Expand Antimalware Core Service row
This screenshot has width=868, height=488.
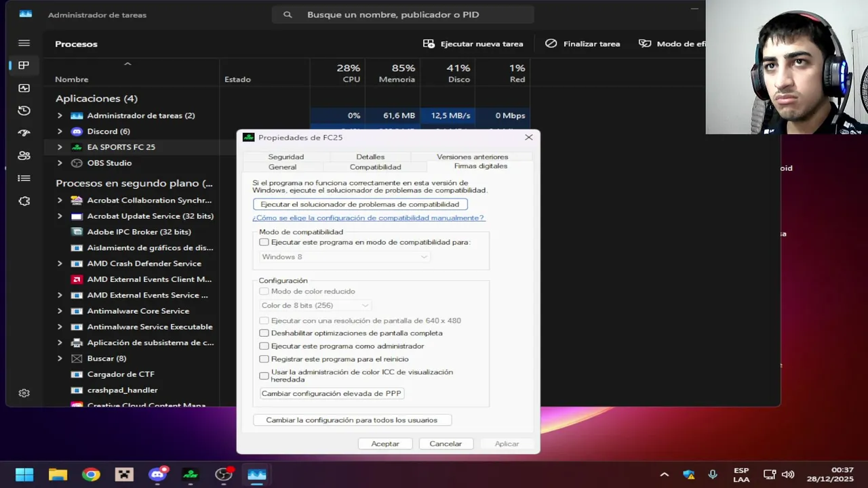(60, 311)
